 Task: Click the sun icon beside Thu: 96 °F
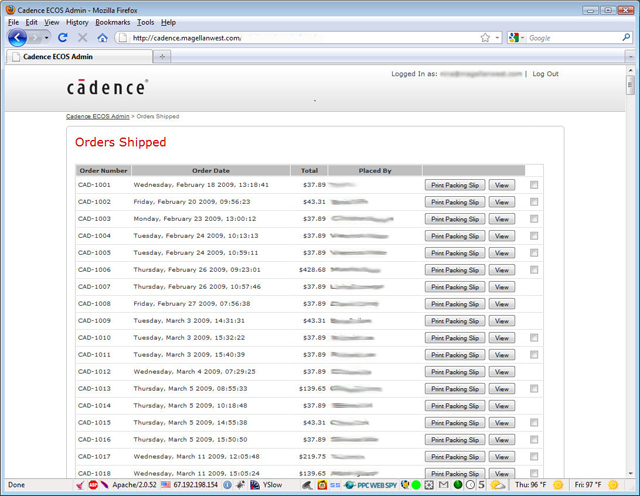coord(558,485)
